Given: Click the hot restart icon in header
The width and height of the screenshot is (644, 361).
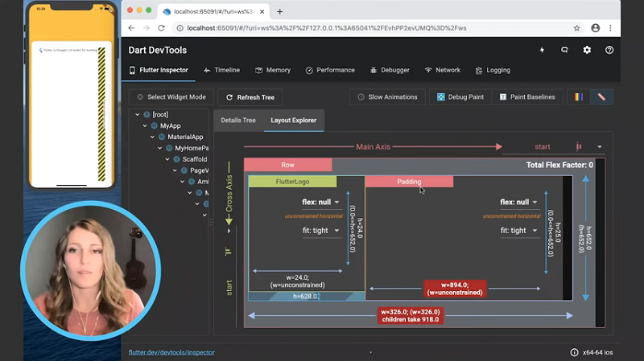Looking at the screenshot, I should (x=564, y=50).
